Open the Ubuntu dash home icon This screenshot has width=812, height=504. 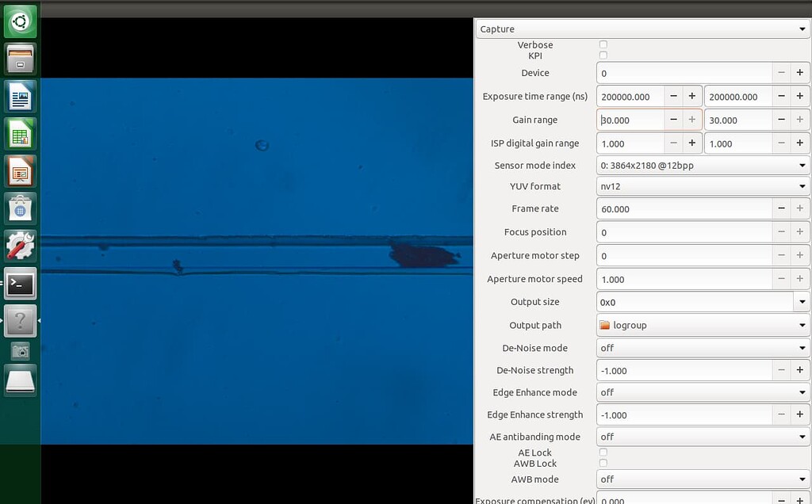(x=19, y=21)
